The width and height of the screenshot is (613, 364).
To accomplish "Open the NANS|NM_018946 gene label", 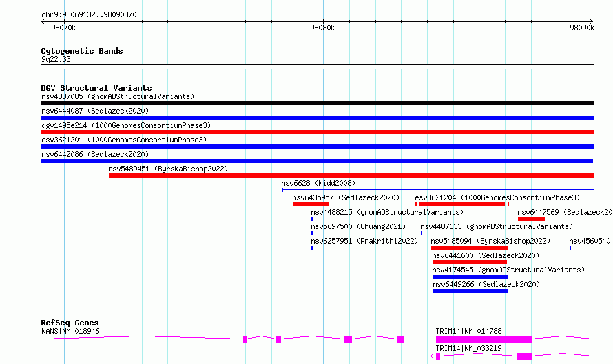I will [x=70, y=331].
